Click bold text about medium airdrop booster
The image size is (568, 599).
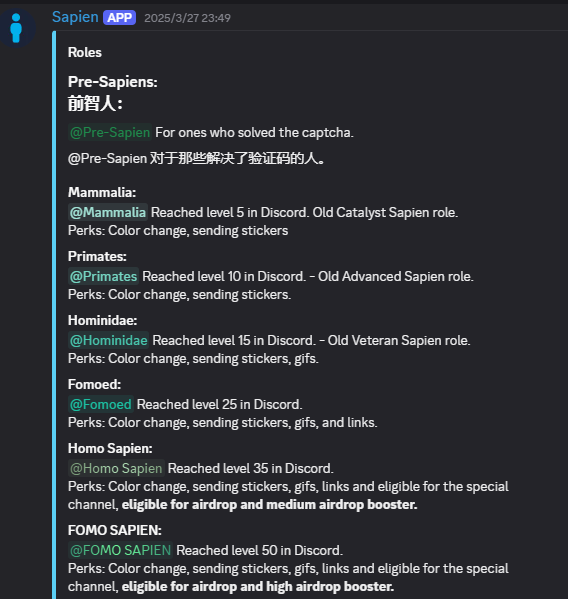coord(269,505)
